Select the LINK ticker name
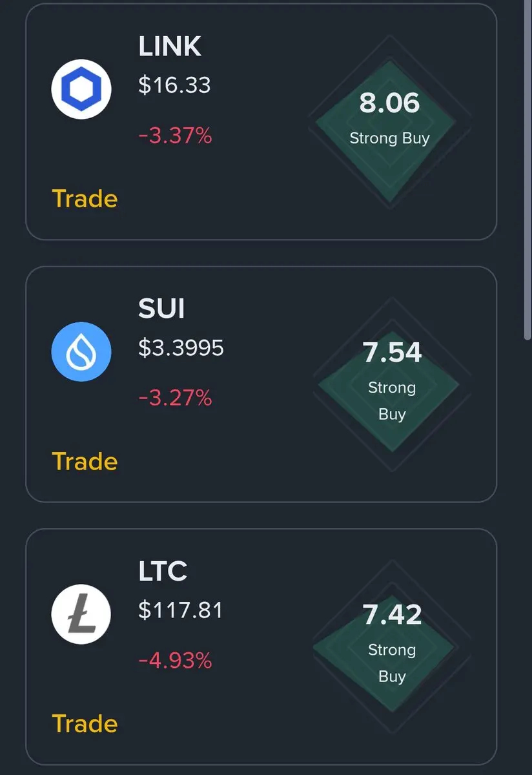532x775 pixels. 170,46
